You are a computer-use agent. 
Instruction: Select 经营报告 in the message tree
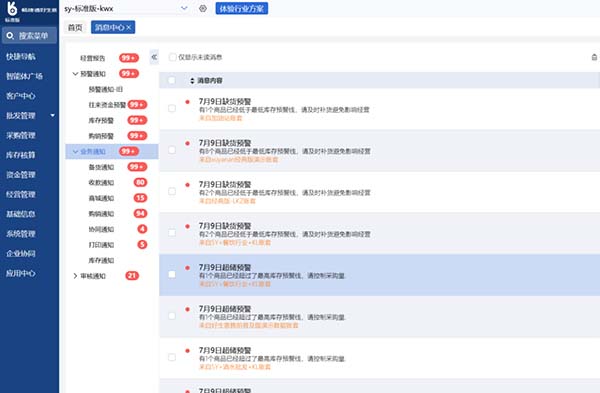(93, 59)
